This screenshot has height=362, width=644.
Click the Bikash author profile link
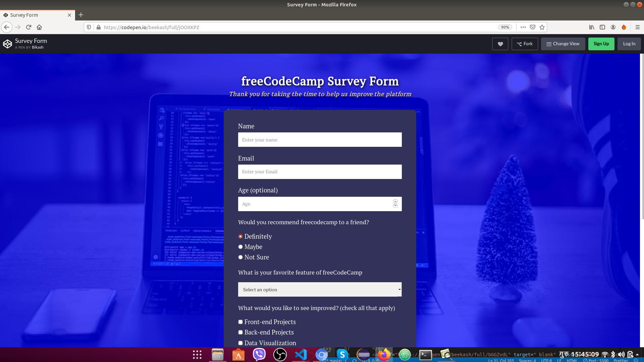pos(38,47)
